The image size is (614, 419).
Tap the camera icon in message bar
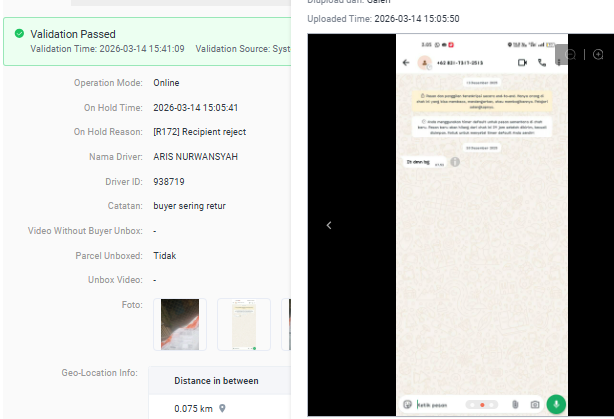click(535, 405)
